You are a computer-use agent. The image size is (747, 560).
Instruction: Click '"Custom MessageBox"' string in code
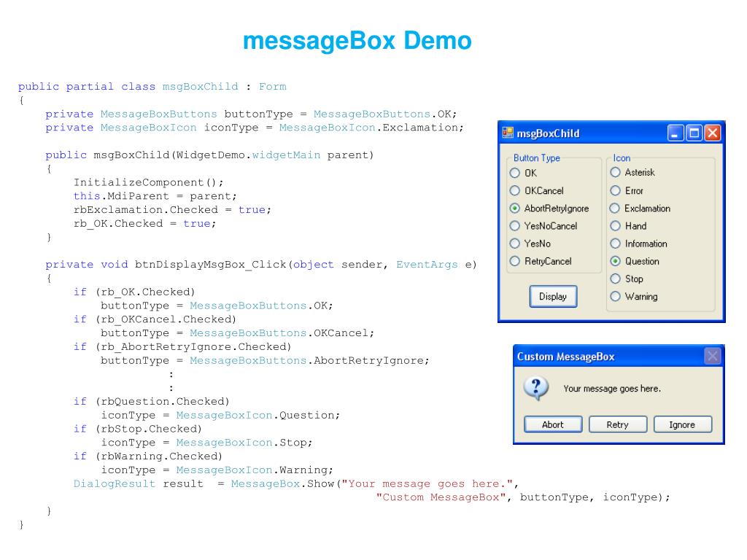441,497
